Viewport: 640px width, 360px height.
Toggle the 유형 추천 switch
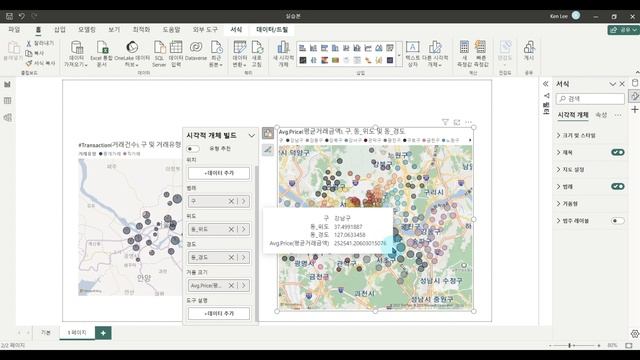click(x=193, y=149)
